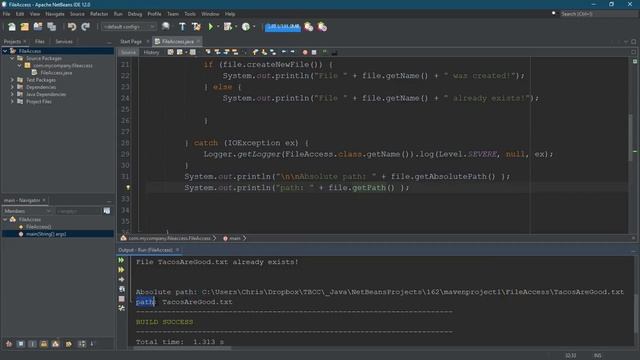Click the Open Project toolbar icon
640x360 pixels.
point(38,27)
